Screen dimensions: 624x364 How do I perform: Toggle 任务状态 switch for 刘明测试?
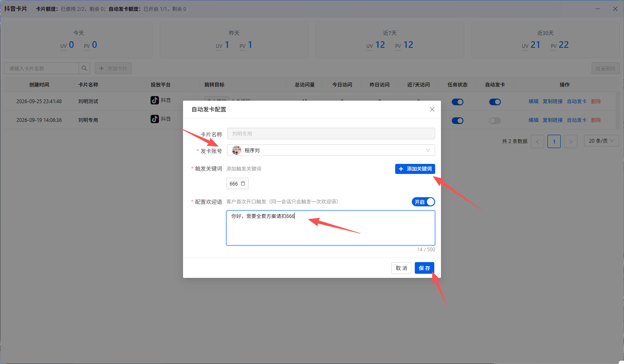point(458,102)
